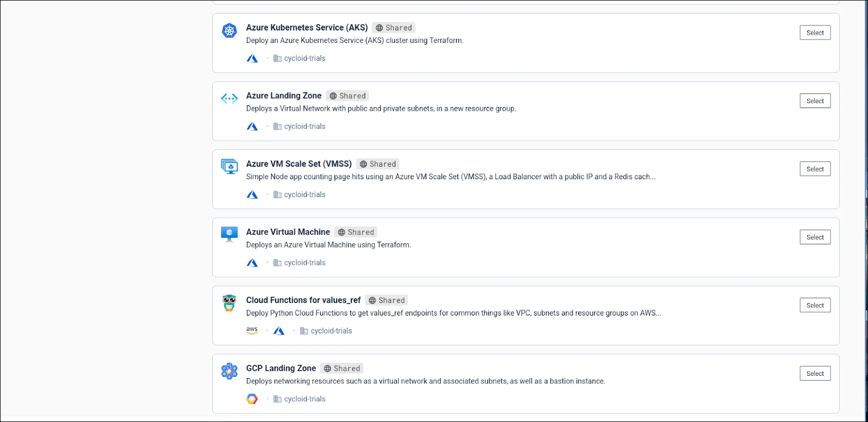The image size is (868, 422).
Task: Click the Azure VM Scale Set monitor icon
Action: (229, 166)
